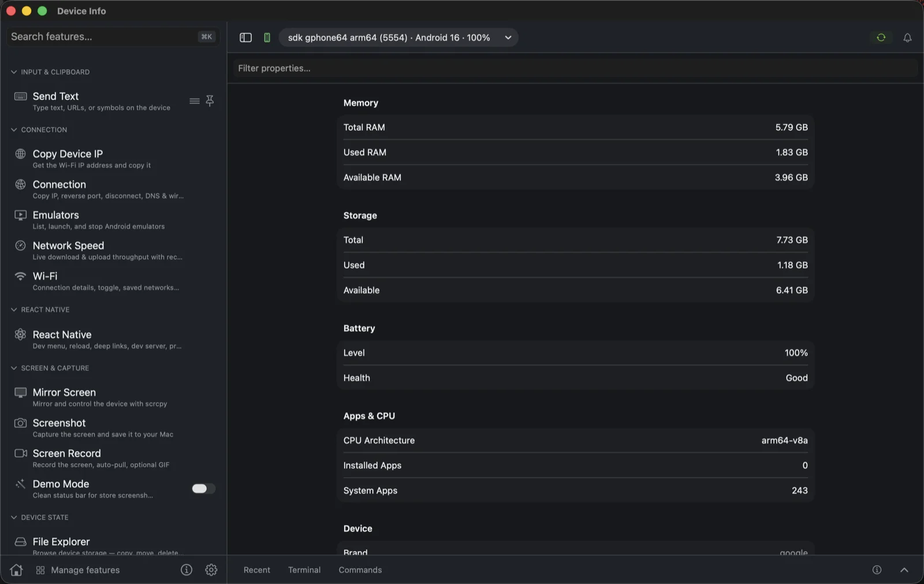Open settings gear icon
The image size is (924, 584).
(211, 570)
